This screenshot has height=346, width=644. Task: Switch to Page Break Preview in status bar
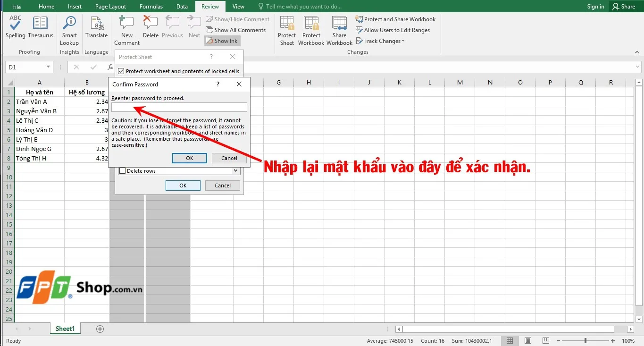click(x=546, y=341)
